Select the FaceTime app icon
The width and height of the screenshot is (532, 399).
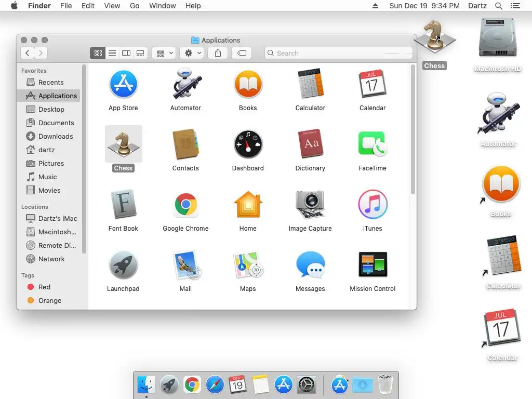click(373, 144)
